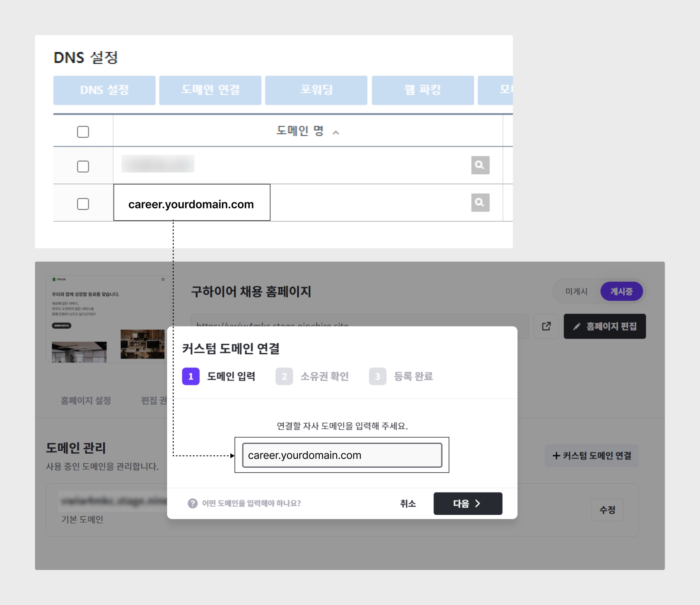Check the career.yourdomain.com row checkbox
The image size is (700, 605).
click(x=83, y=204)
